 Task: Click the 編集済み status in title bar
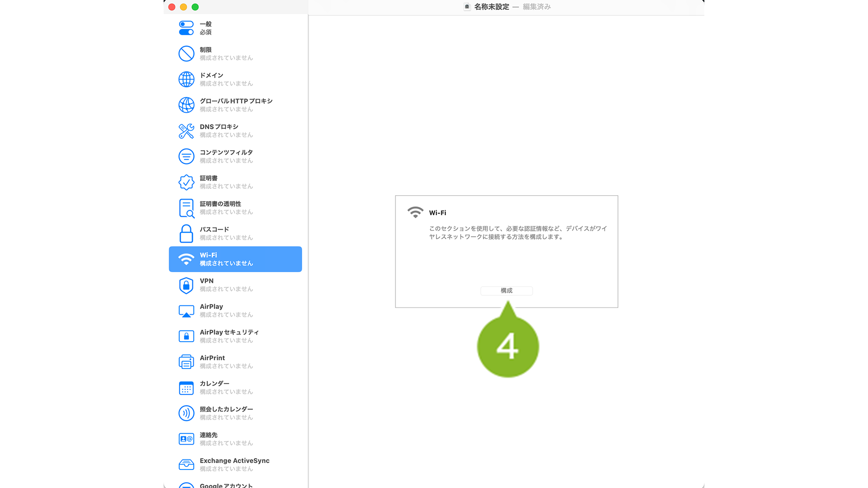[x=537, y=7]
